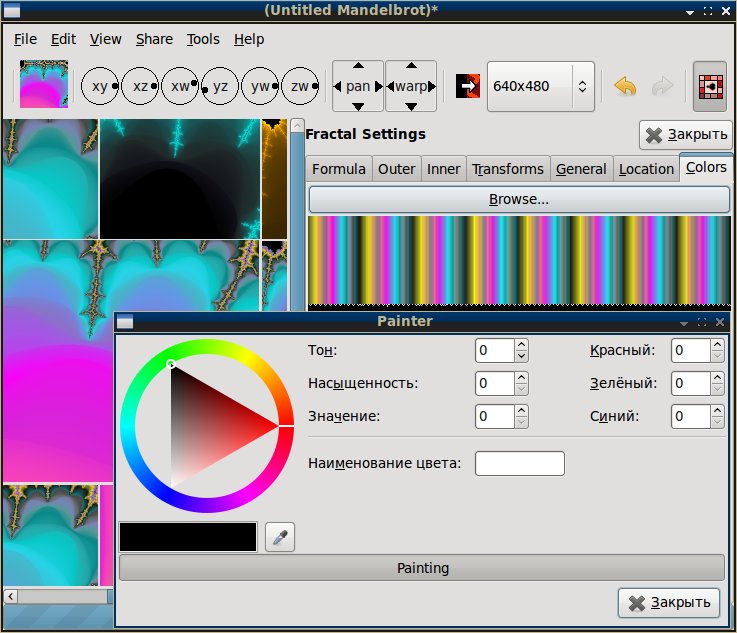This screenshot has height=633, width=737.
Task: Switch to the General tab
Action: point(581,169)
